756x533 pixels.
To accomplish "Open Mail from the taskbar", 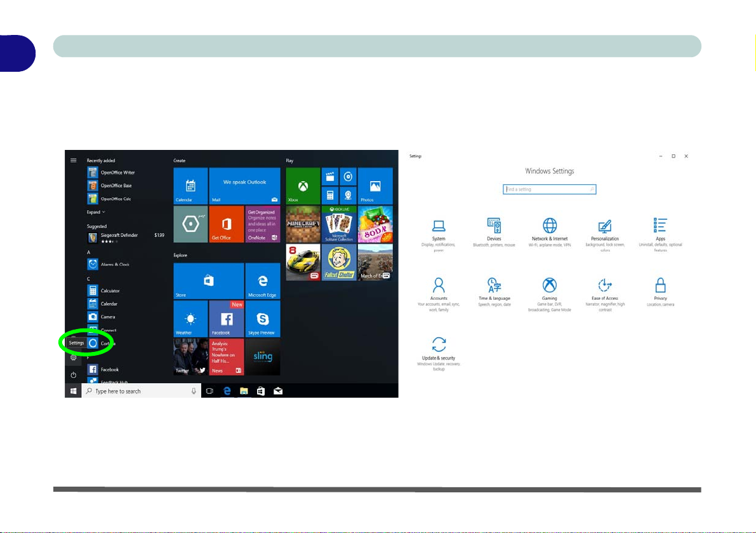I will (278, 391).
